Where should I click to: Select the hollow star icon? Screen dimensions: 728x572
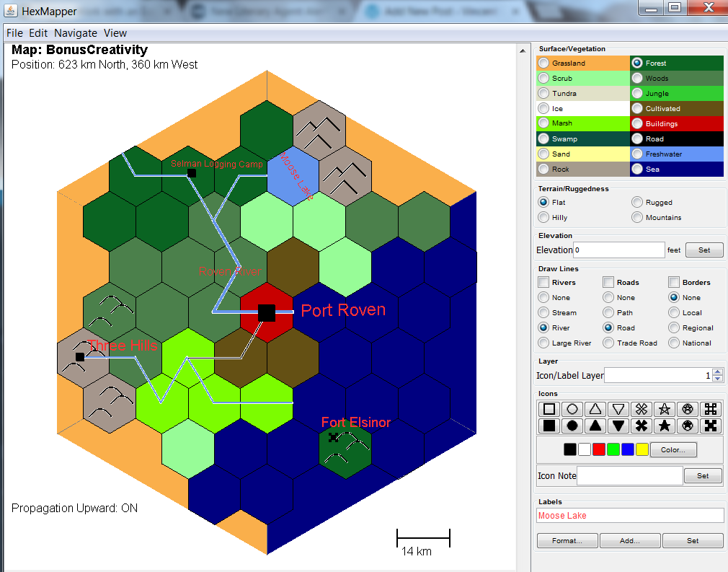(x=665, y=409)
